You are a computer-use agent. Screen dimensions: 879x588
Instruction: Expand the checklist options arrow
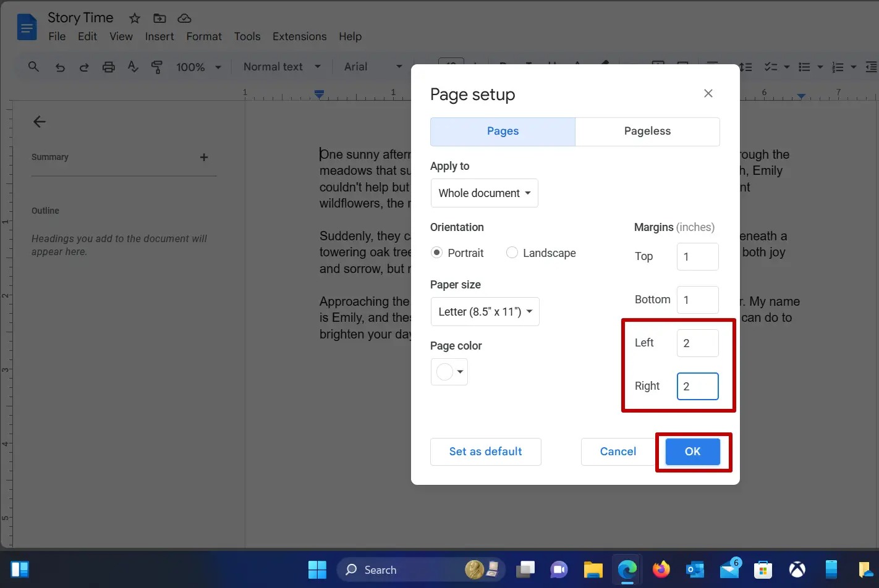pyautogui.click(x=787, y=67)
